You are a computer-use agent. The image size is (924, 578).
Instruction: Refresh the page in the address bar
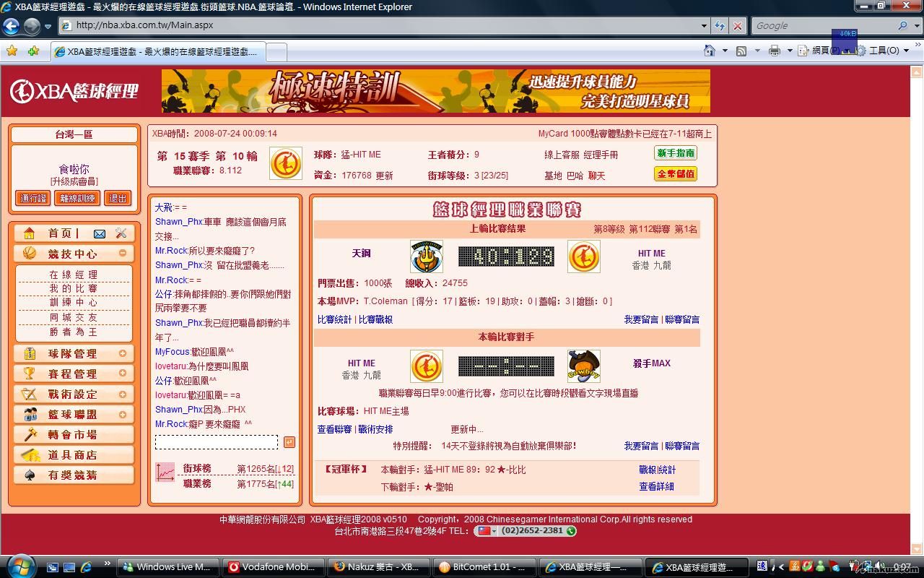[720, 25]
